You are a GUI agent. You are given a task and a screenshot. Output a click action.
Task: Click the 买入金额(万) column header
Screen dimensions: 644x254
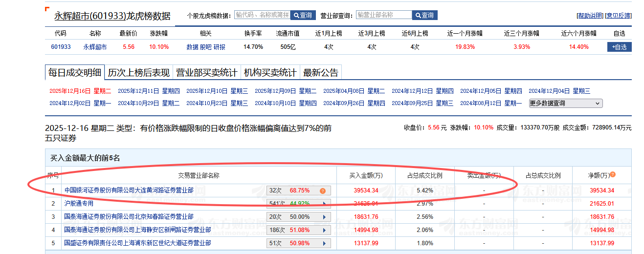click(366, 176)
